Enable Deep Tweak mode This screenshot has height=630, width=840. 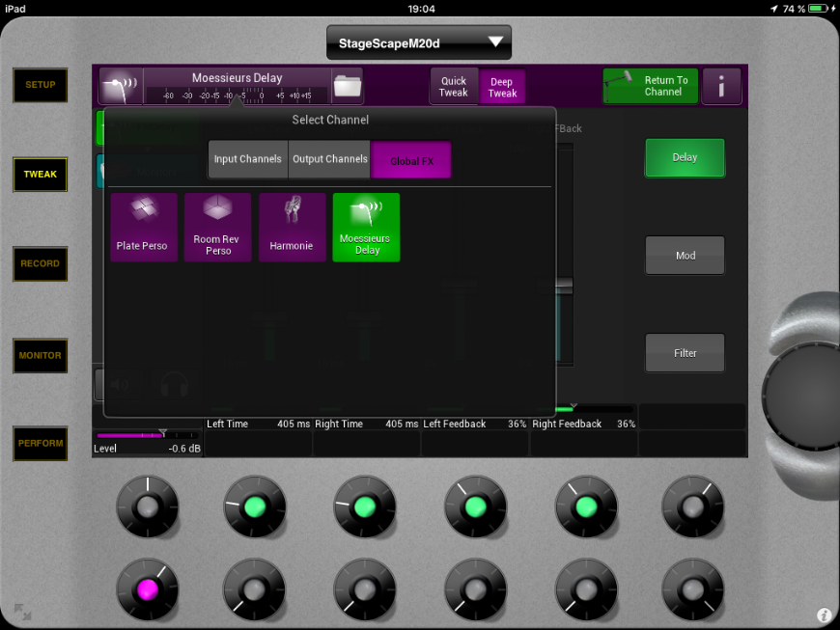click(502, 87)
